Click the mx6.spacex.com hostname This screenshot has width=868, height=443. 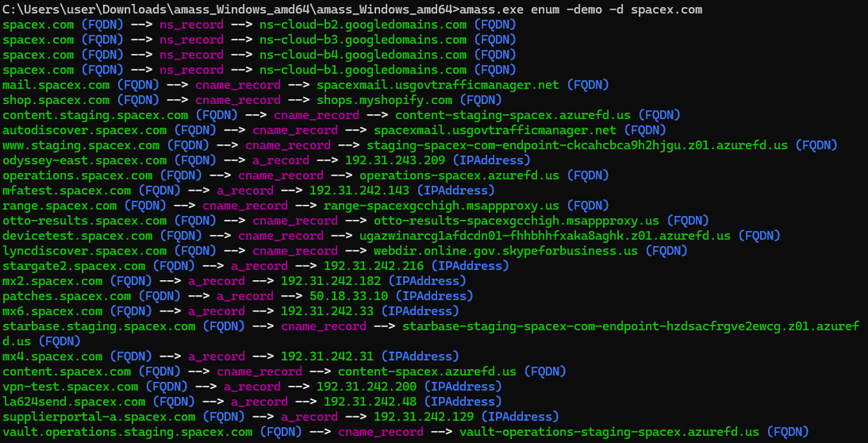click(52, 312)
